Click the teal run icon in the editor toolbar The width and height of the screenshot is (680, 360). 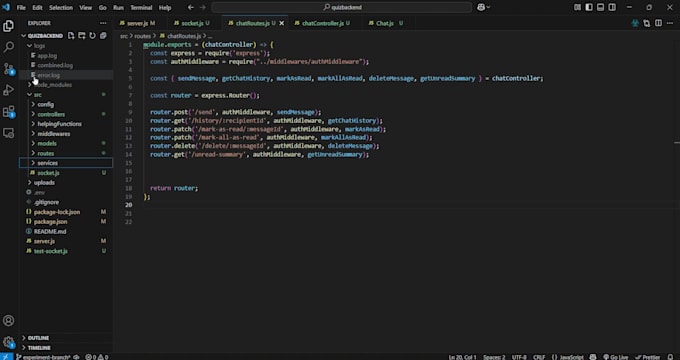(x=635, y=23)
